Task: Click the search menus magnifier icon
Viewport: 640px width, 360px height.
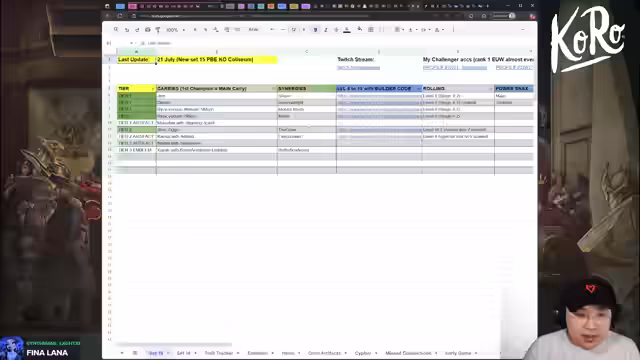Action: 116,29
